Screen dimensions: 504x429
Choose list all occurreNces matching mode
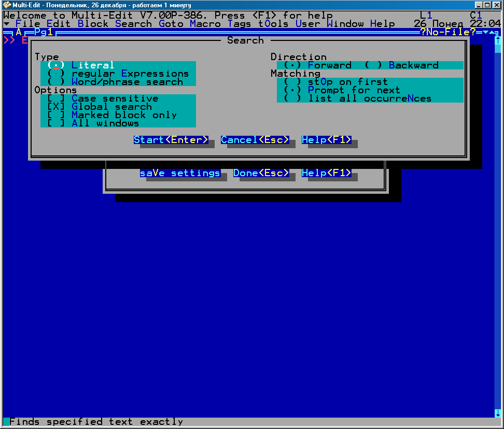pyautogui.click(x=358, y=98)
